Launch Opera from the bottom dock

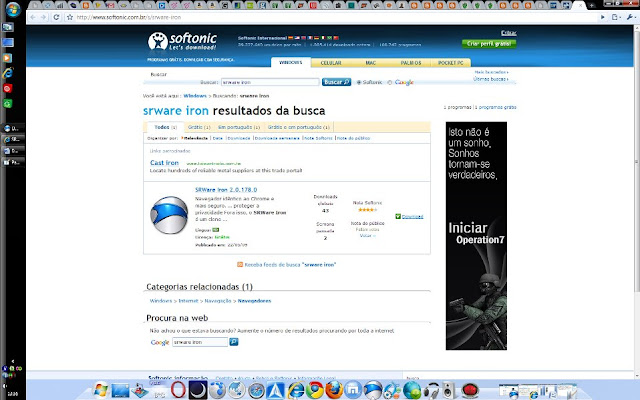click(x=178, y=390)
